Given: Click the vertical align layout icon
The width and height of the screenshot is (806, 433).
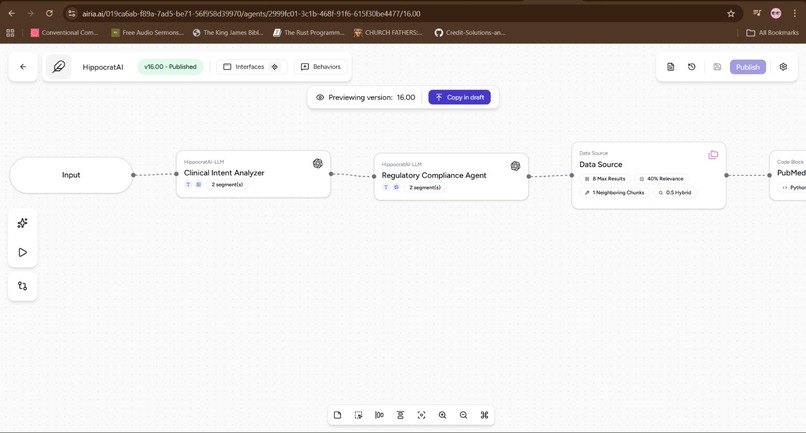Looking at the screenshot, I should 400,416.
